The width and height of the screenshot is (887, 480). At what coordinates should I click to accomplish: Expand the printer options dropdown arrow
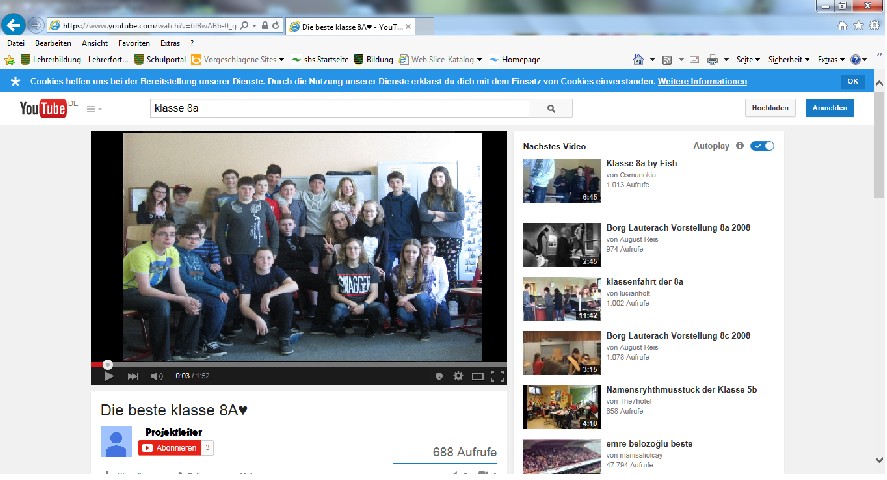(726, 59)
